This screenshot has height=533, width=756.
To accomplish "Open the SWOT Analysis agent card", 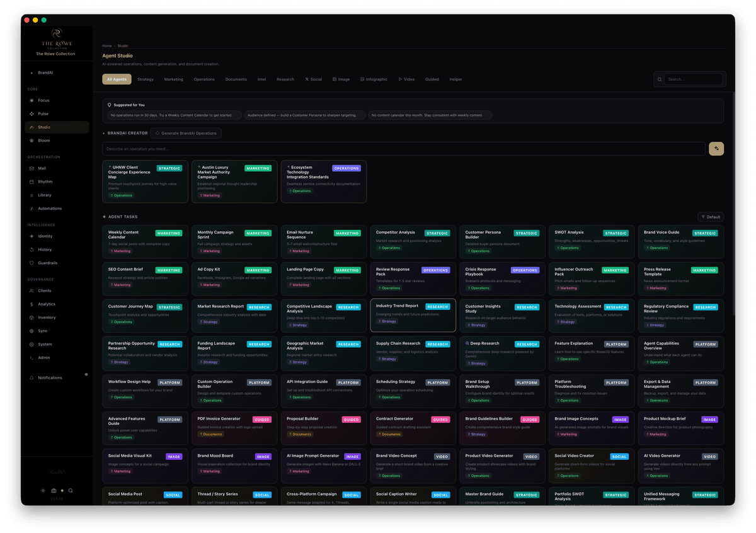I will click(591, 241).
